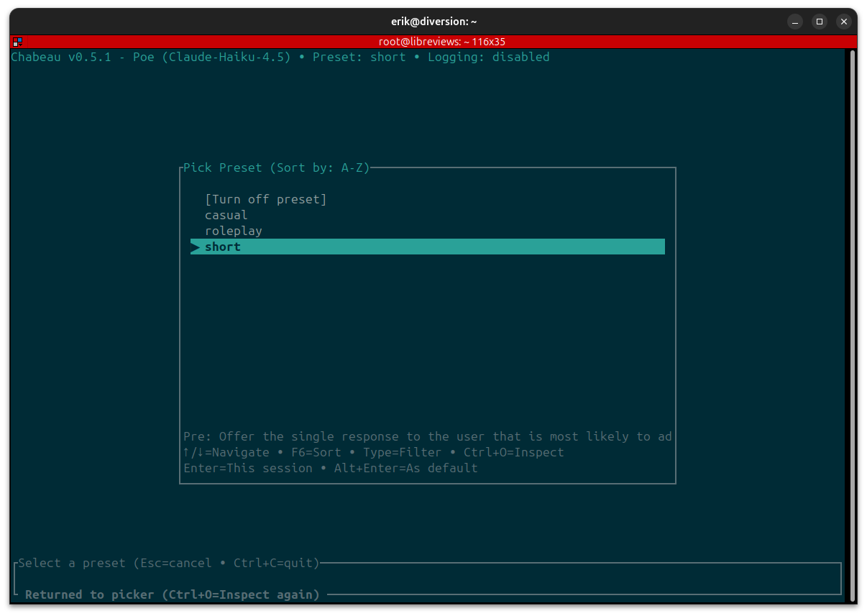Click the Logging: disabled status text
The width and height of the screenshot is (867, 616).
pos(488,57)
